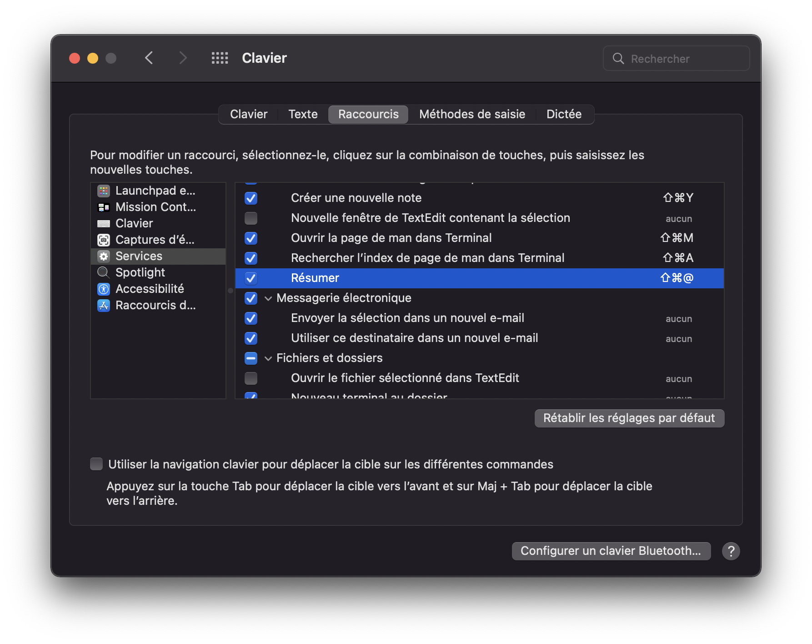812x644 pixels.
Task: Click the help question mark button
Action: coord(731,551)
